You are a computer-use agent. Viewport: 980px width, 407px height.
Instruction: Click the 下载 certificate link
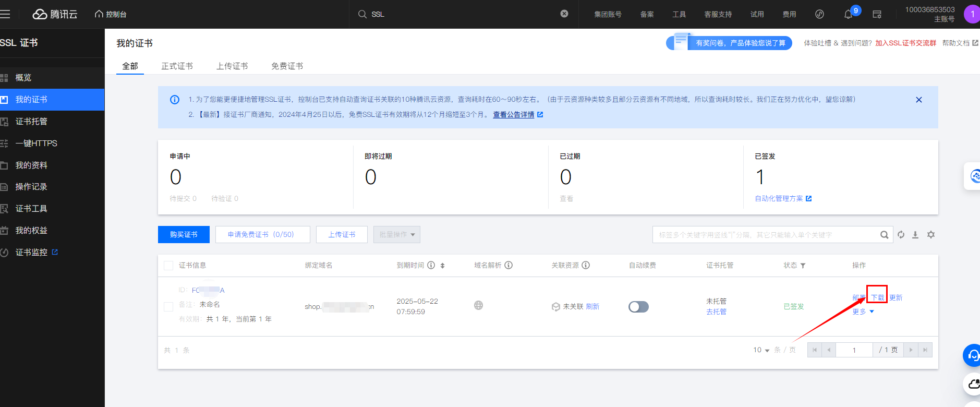point(877,297)
